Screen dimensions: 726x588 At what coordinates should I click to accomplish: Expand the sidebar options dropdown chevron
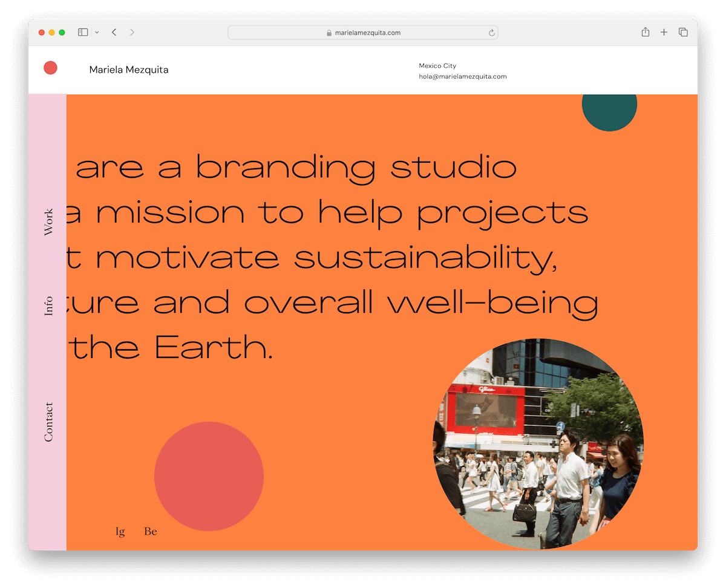pyautogui.click(x=97, y=33)
